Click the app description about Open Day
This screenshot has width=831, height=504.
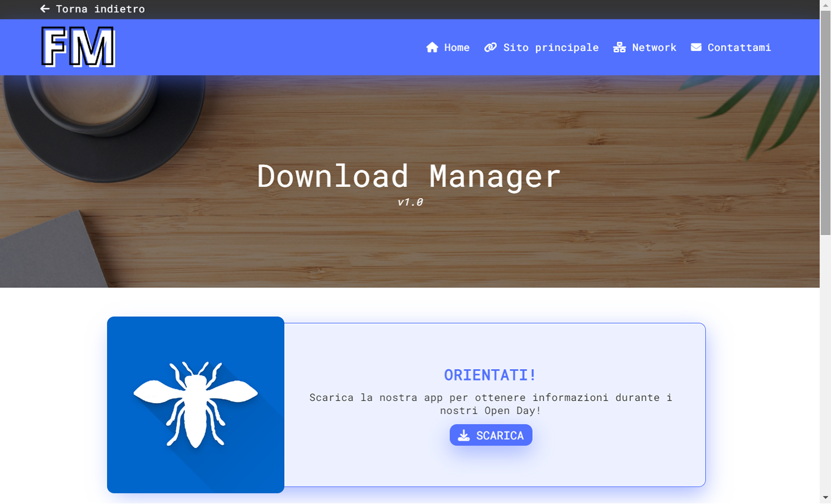click(x=491, y=404)
